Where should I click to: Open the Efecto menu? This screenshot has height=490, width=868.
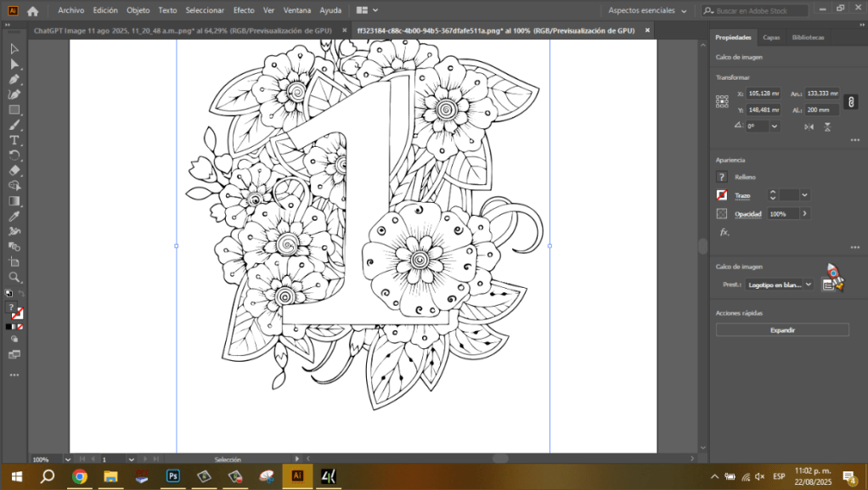coord(244,10)
